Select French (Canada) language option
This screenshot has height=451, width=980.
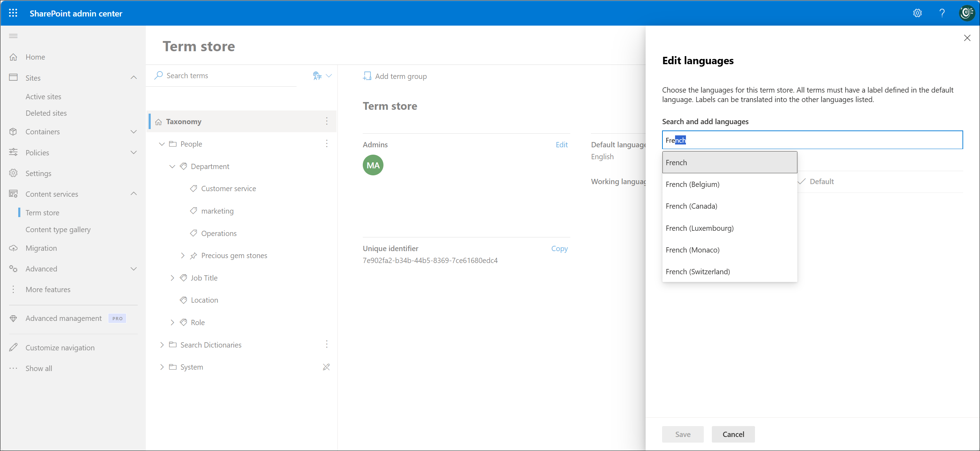[691, 206]
